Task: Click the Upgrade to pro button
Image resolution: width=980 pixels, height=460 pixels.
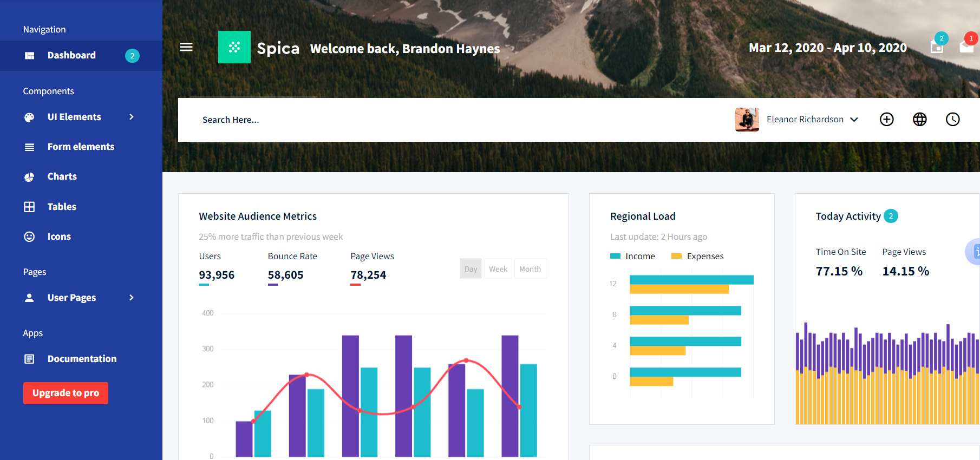Action: tap(66, 393)
